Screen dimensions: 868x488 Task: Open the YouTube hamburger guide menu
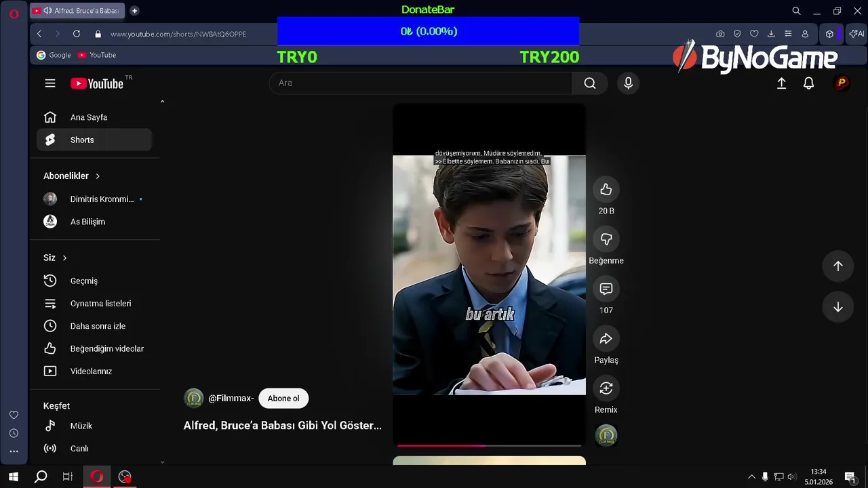50,83
